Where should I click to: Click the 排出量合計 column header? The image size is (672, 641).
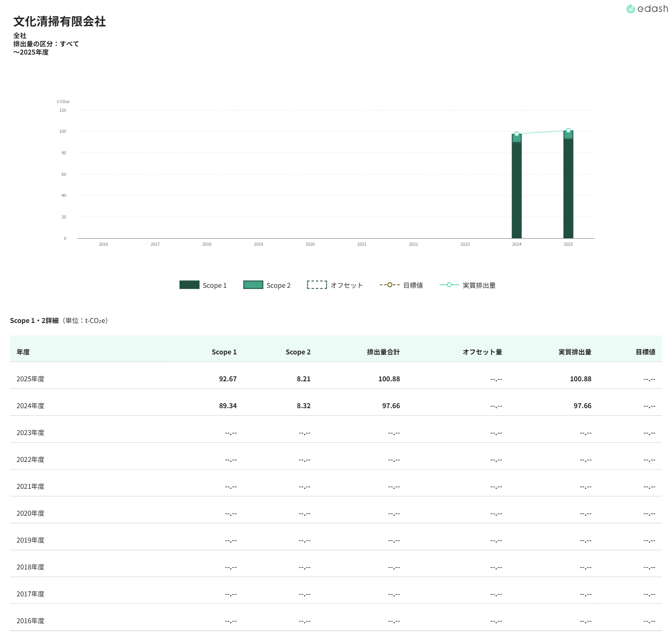click(x=383, y=352)
